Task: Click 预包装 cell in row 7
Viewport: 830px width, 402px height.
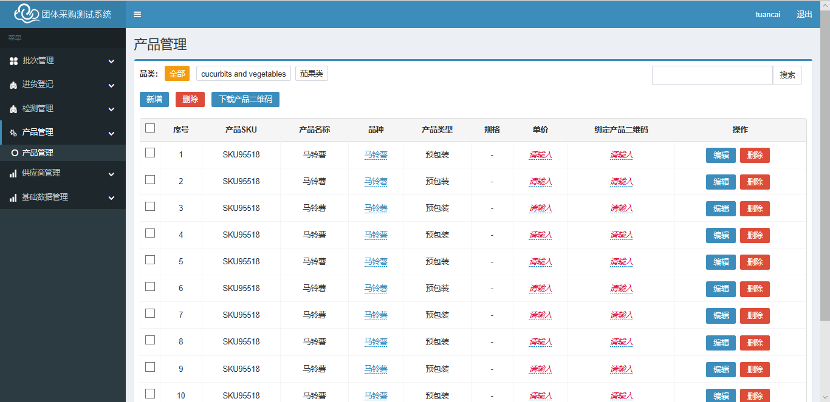Action: pos(437,316)
